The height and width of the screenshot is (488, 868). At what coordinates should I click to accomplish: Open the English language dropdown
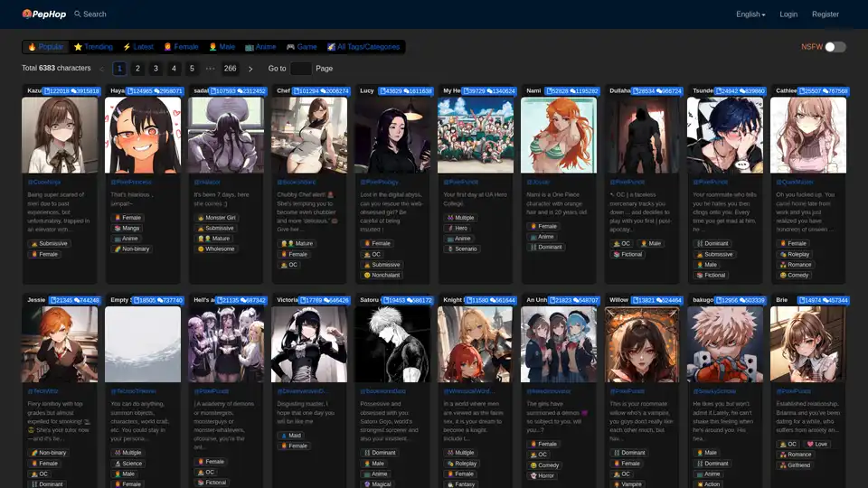click(x=750, y=14)
